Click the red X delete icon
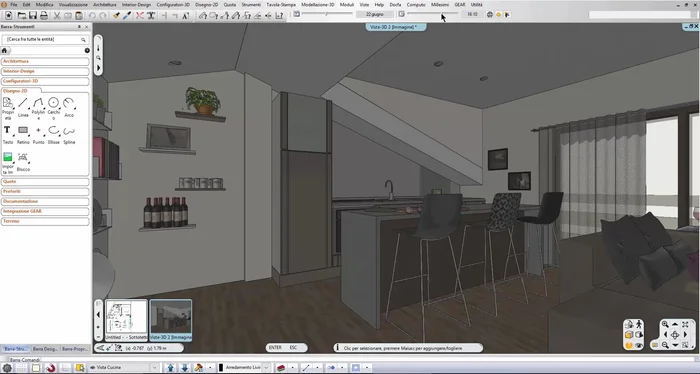700x374 pixels. (x=140, y=15)
